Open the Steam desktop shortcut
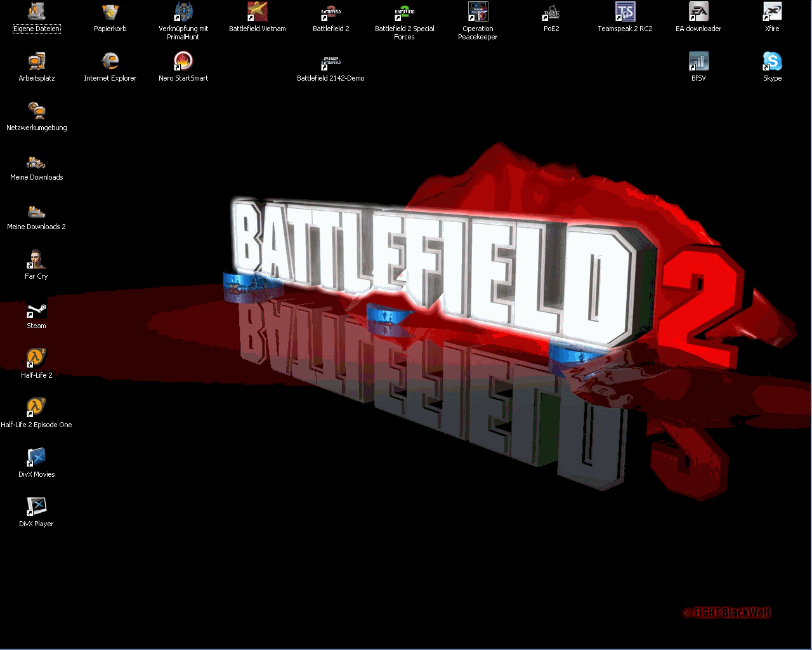812x650 pixels. (x=37, y=308)
